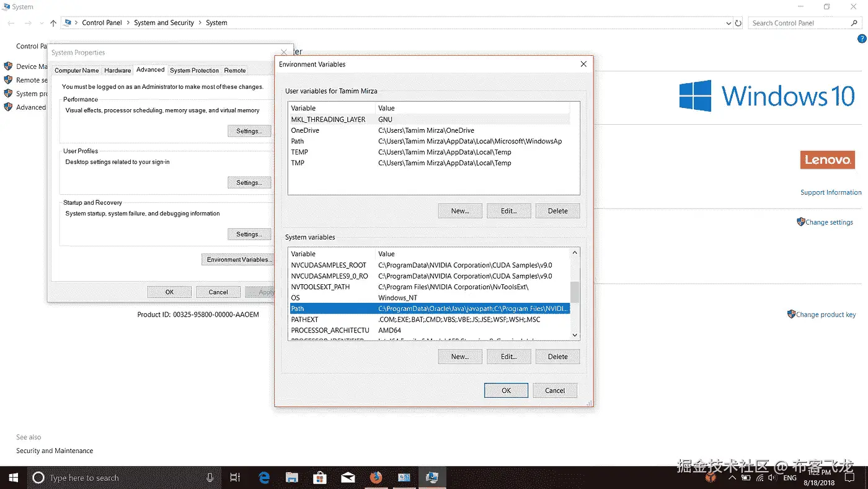Open the Support Information link
This screenshot has width=868, height=489.
point(831,192)
